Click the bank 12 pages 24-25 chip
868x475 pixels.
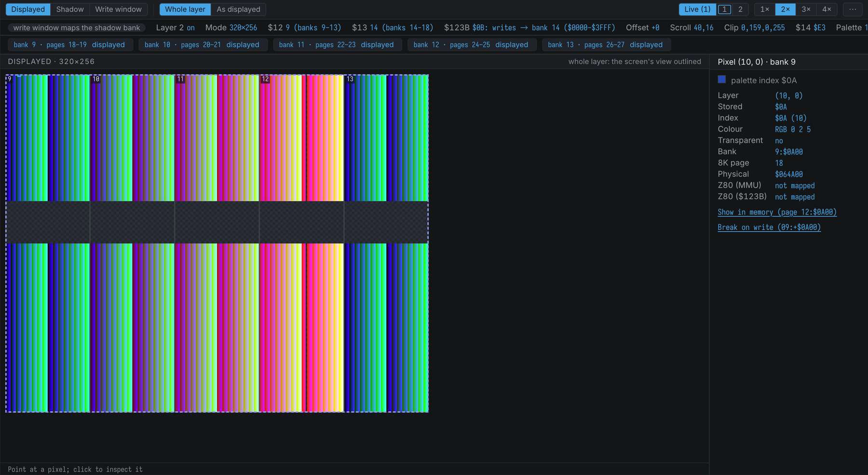[x=471, y=45]
